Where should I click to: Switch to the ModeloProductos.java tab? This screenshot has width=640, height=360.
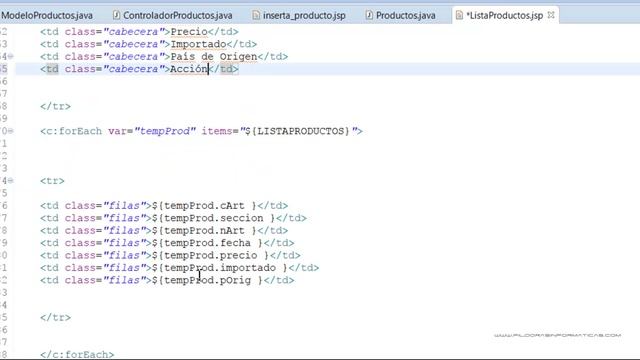click(46, 16)
